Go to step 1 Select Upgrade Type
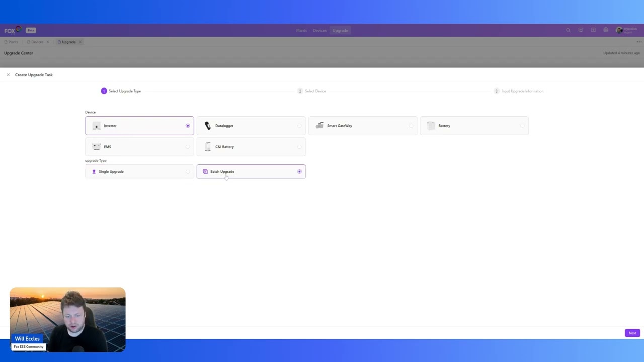Image resolution: width=644 pixels, height=362 pixels. pos(121,91)
